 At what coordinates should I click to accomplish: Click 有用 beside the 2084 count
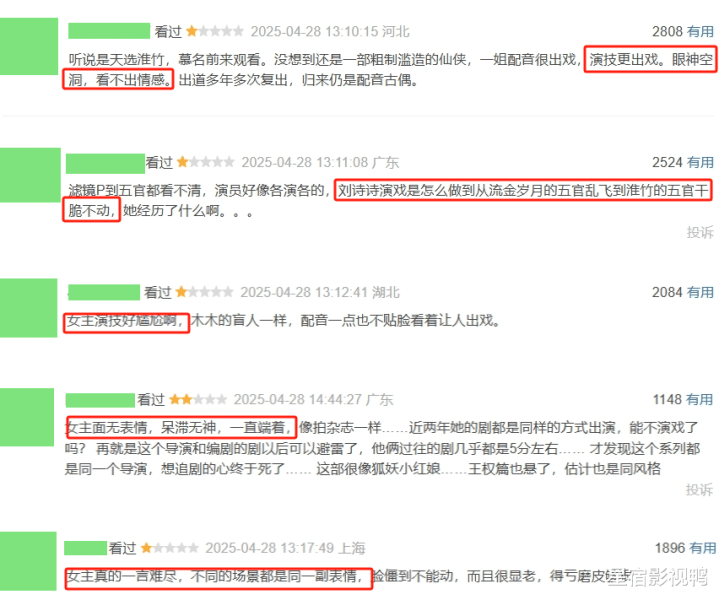700,292
